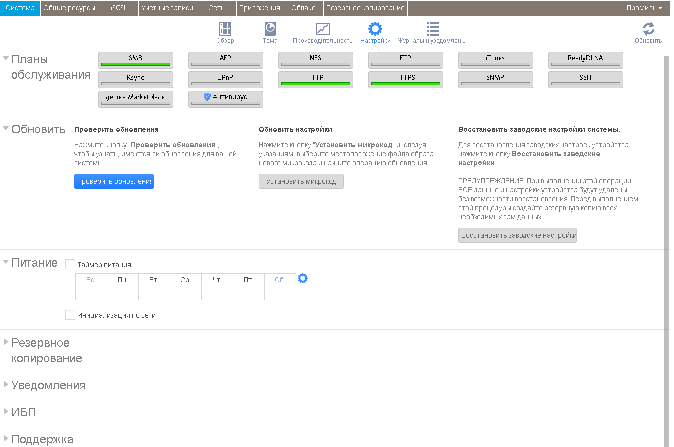Viewport: 674px width, 447px height.
Task: Switch to the Приложения tab
Action: point(260,8)
